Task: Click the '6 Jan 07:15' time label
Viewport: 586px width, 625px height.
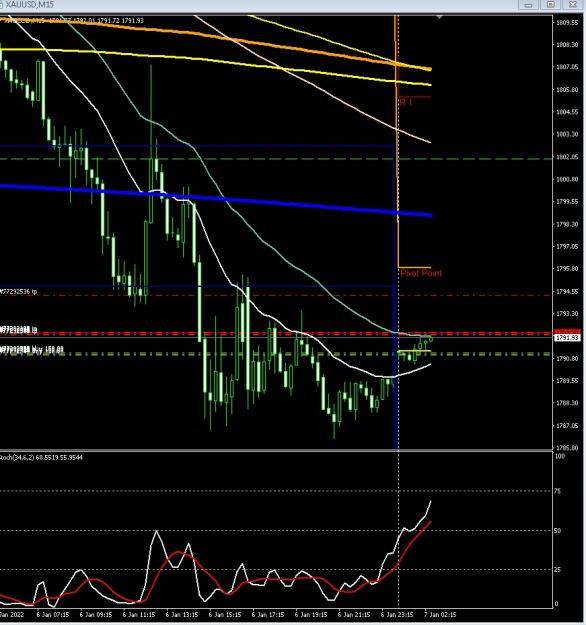Action: pos(53,615)
